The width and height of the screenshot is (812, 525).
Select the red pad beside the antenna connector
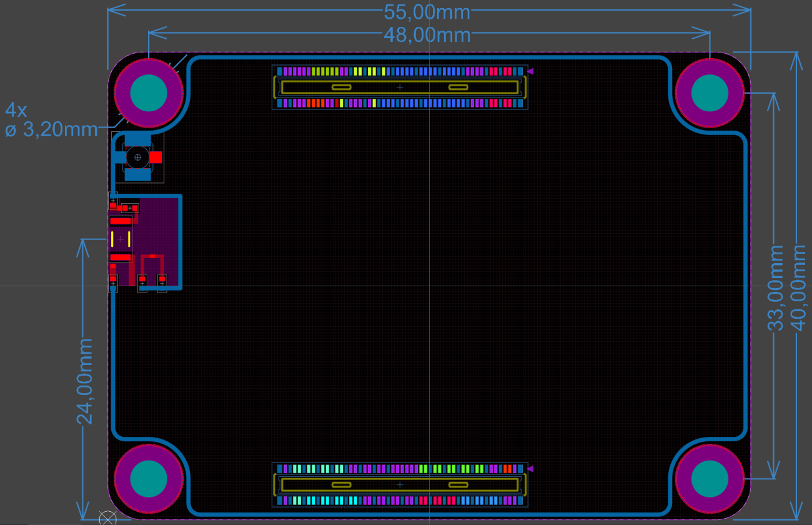pos(157,156)
